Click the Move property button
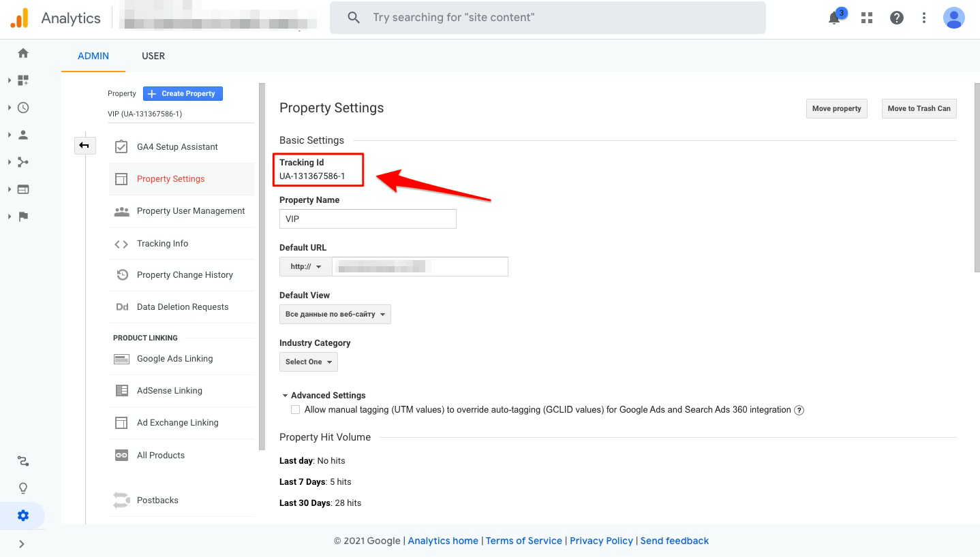This screenshot has width=980, height=557. 837,108
